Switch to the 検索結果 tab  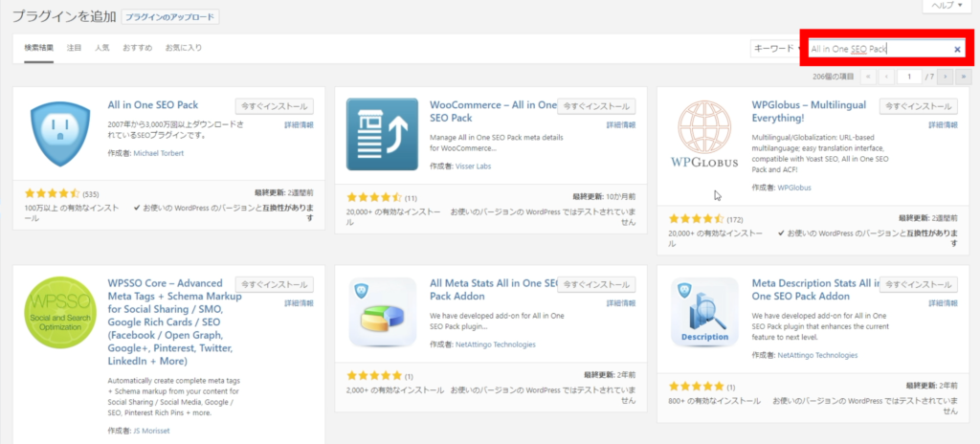tap(38, 48)
